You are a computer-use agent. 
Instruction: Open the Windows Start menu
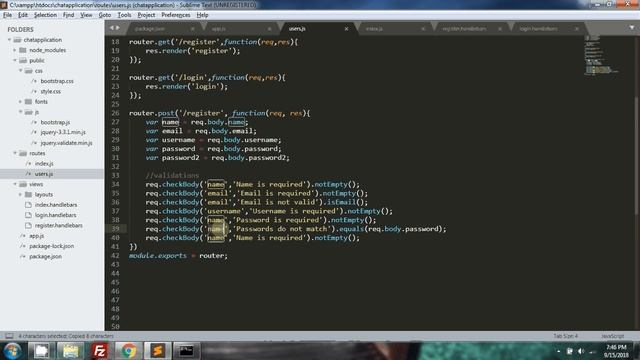tap(13, 351)
